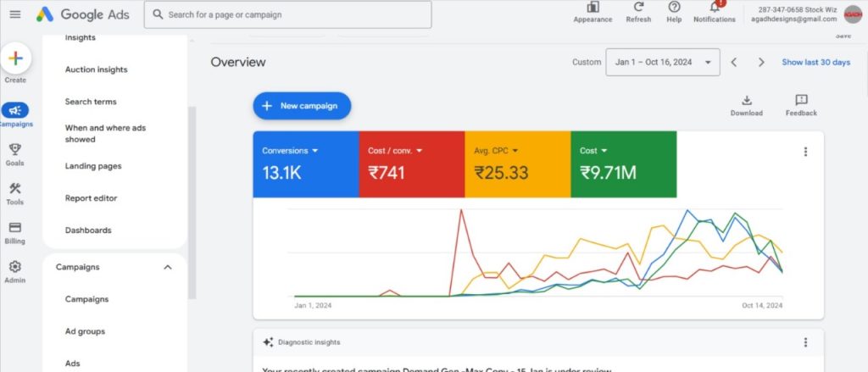Refresh the page using Refresh icon

[638, 7]
